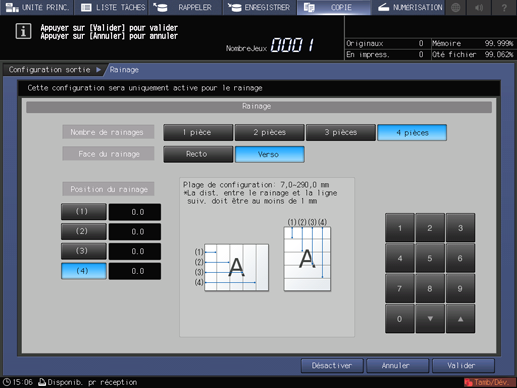
Task: Click the En impress. count row
Action: click(x=387, y=54)
